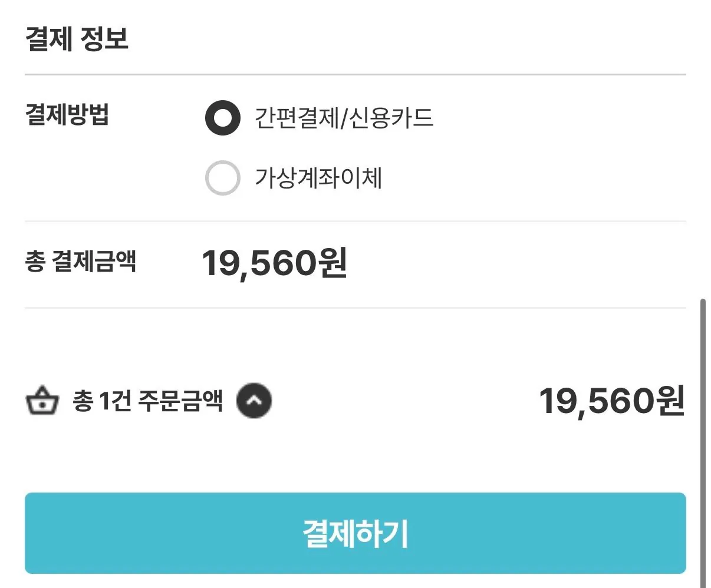Image resolution: width=711 pixels, height=588 pixels.
Task: Click the 총 결제금액 row label
Action: point(80,261)
